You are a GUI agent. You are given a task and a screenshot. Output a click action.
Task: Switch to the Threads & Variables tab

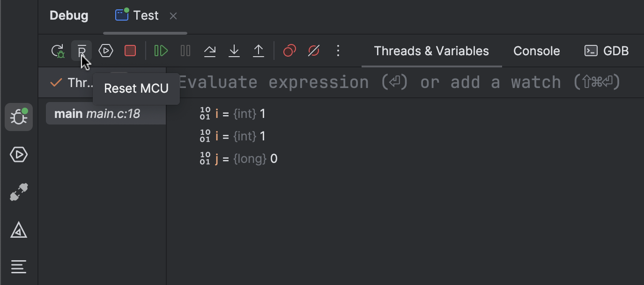430,51
